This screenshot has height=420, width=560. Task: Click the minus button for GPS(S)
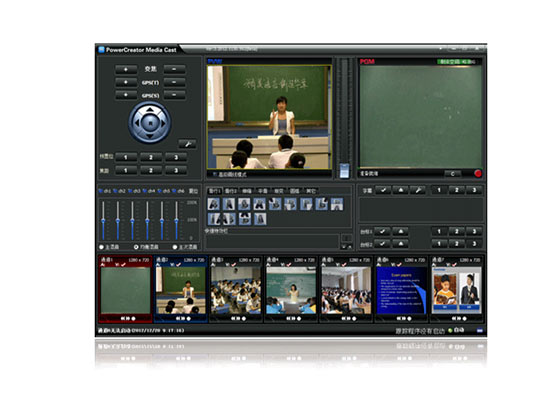coord(174,95)
